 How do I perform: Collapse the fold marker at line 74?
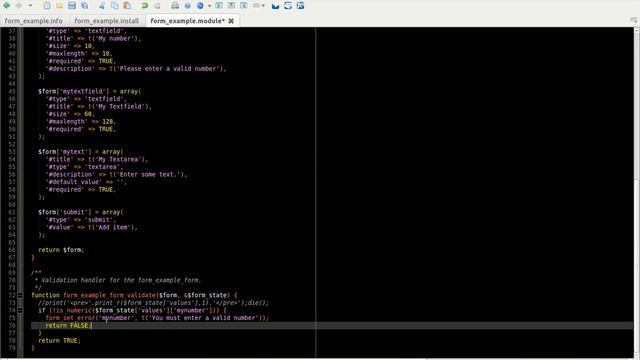click(x=20, y=310)
